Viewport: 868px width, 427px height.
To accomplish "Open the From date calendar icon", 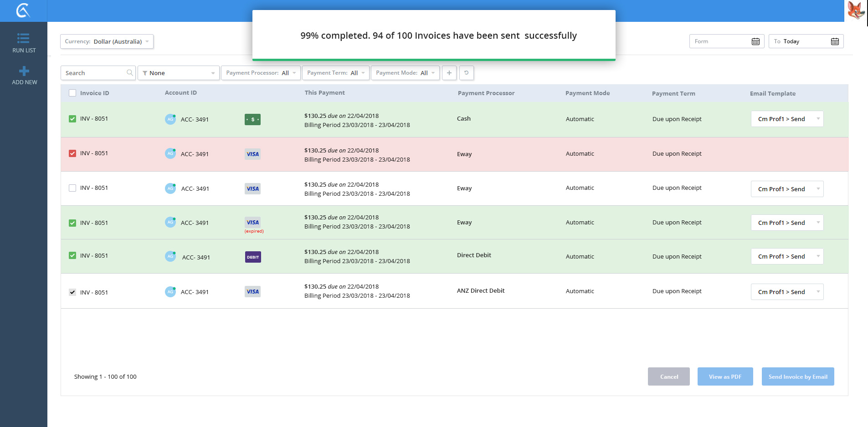I will click(x=755, y=41).
